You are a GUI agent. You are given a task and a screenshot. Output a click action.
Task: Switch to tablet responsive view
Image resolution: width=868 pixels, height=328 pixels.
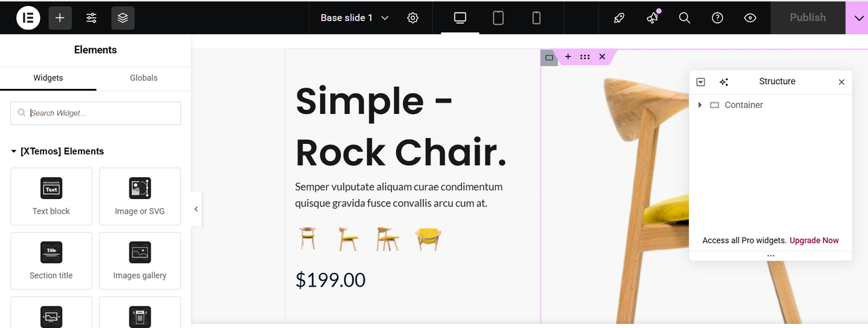click(x=498, y=18)
